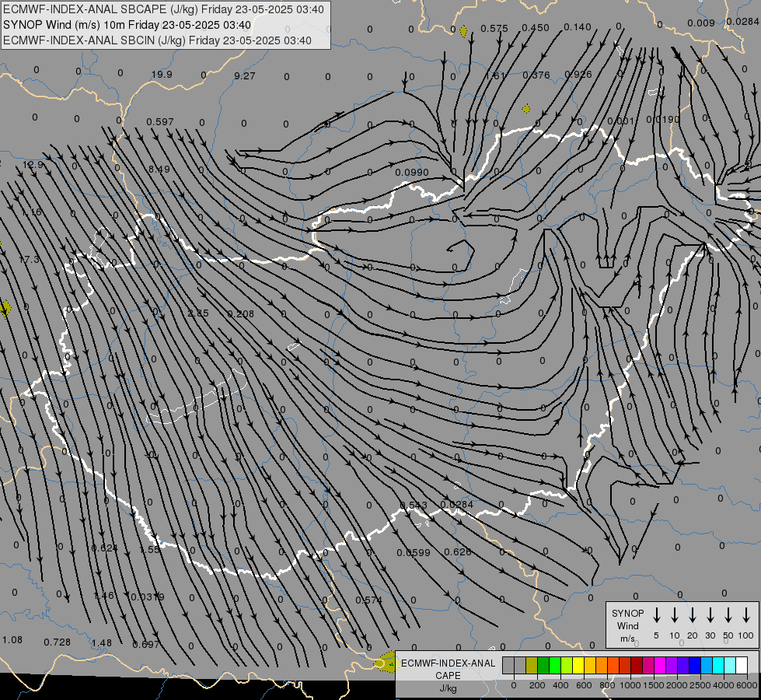Select the pure yellow CAPE legend swatch
761x700 pixels.
click(x=578, y=666)
